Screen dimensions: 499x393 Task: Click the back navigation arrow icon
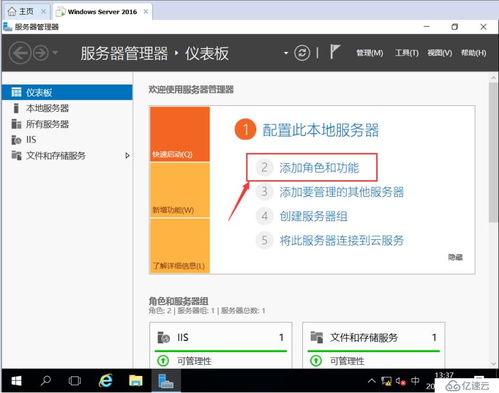click(20, 53)
